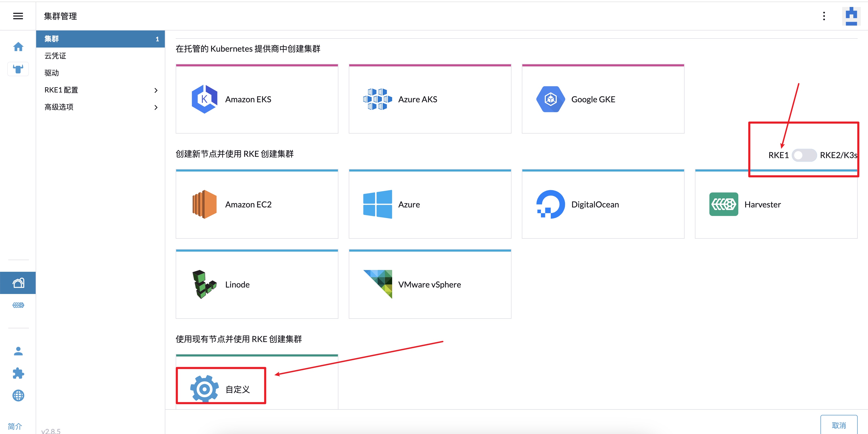Click the Amazon EC2 orange icon
868x434 pixels.
pyautogui.click(x=204, y=204)
